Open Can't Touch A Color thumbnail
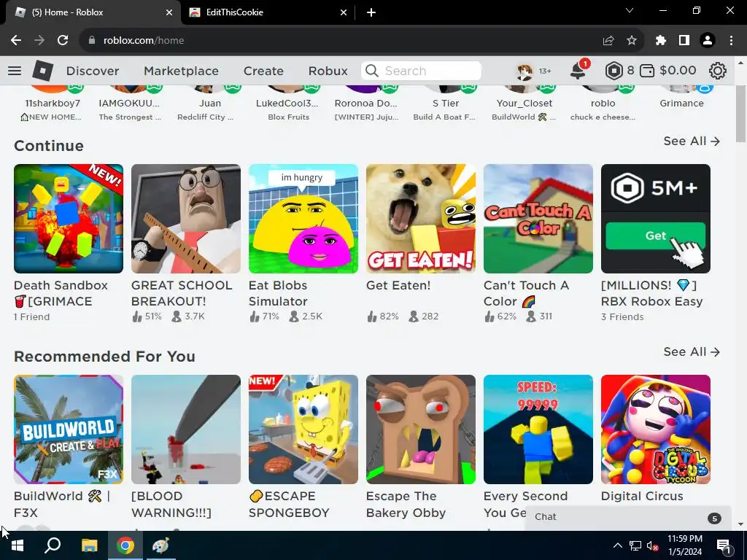The image size is (747, 560). click(538, 219)
